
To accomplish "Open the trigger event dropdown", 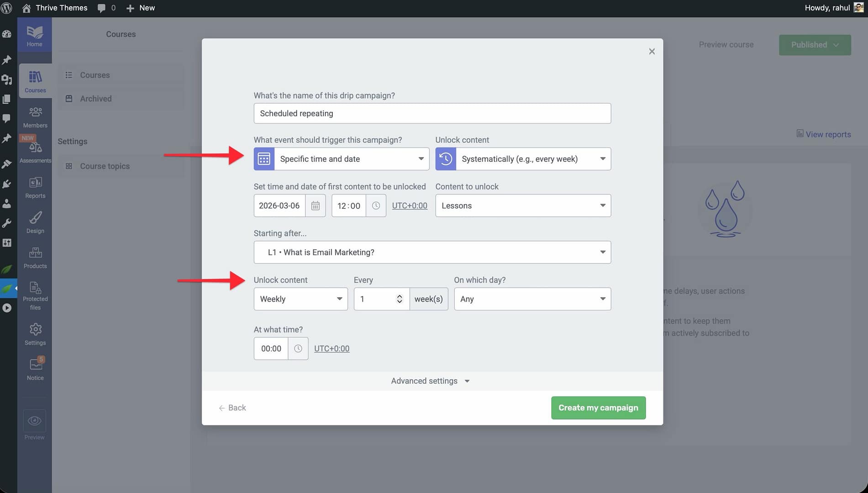I will pos(351,159).
